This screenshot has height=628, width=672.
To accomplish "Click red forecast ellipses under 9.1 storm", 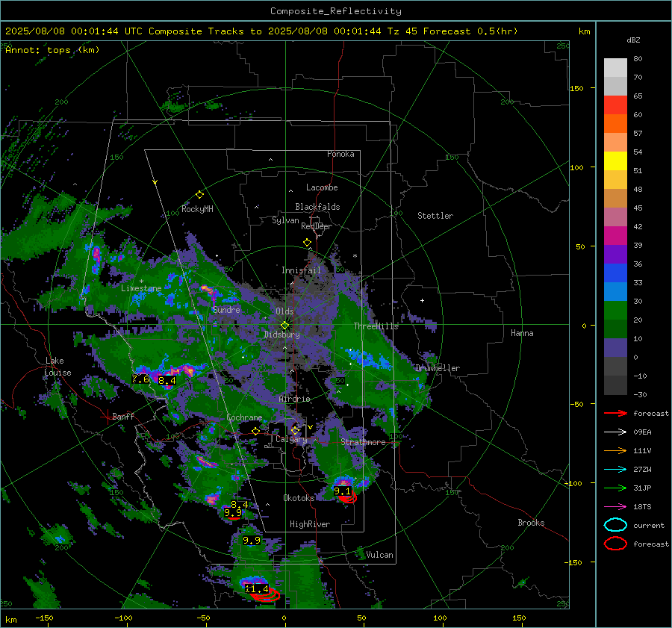I will pyautogui.click(x=347, y=498).
